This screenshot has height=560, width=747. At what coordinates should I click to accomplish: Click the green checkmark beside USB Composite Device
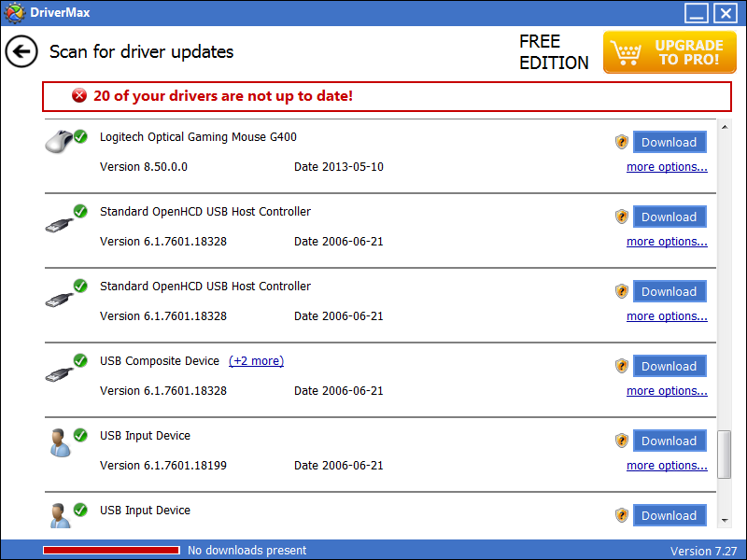[x=80, y=360]
